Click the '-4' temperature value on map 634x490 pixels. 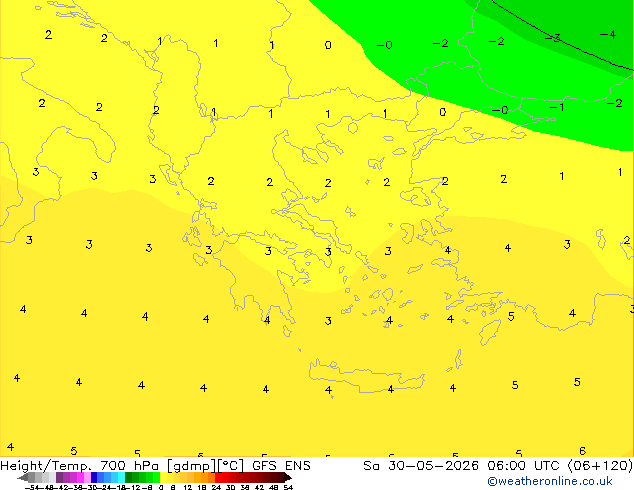click(x=608, y=34)
